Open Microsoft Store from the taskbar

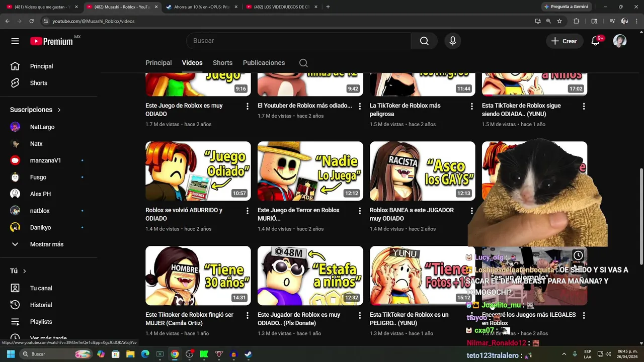[x=116, y=354]
